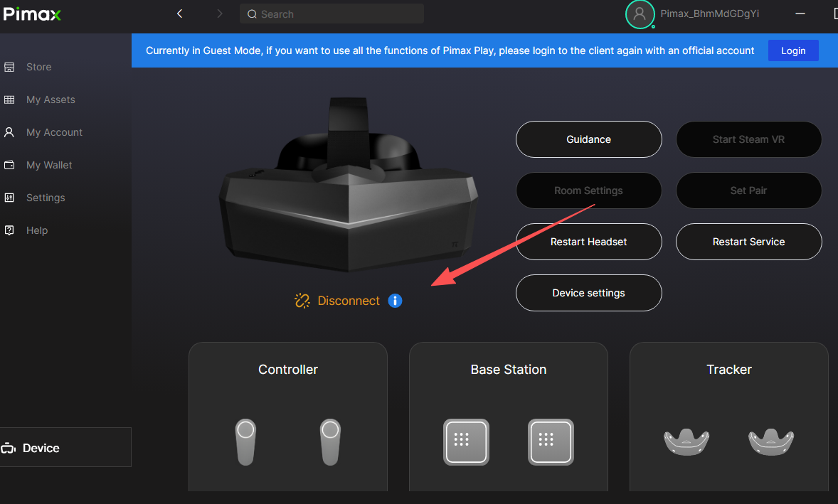The width and height of the screenshot is (838, 504).
Task: Click the Pimax logo
Action: (32, 14)
